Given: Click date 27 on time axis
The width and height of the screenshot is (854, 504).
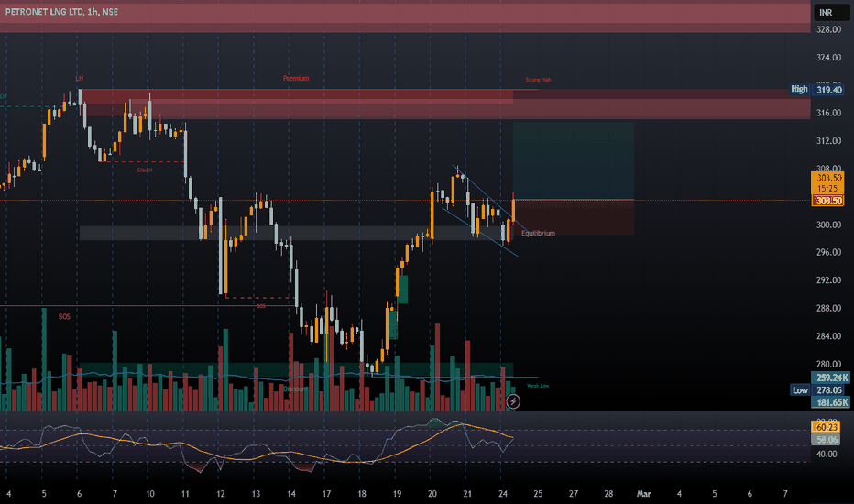Looking at the screenshot, I should (574, 494).
